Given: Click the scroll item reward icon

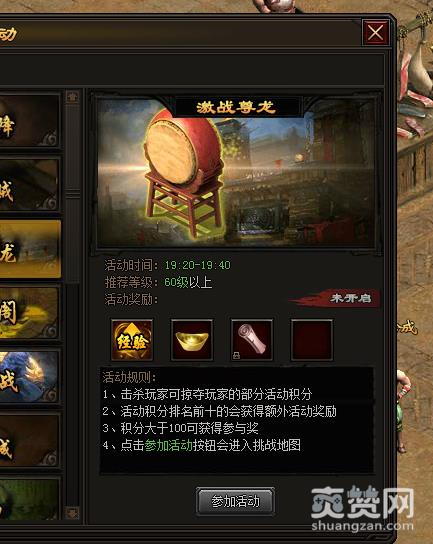Looking at the screenshot, I should click(x=252, y=340).
